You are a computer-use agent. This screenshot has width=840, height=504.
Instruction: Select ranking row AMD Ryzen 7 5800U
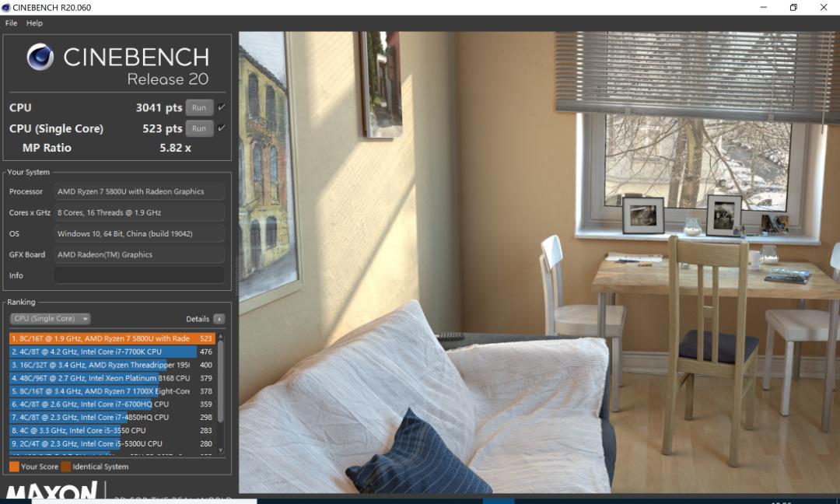[x=112, y=338]
